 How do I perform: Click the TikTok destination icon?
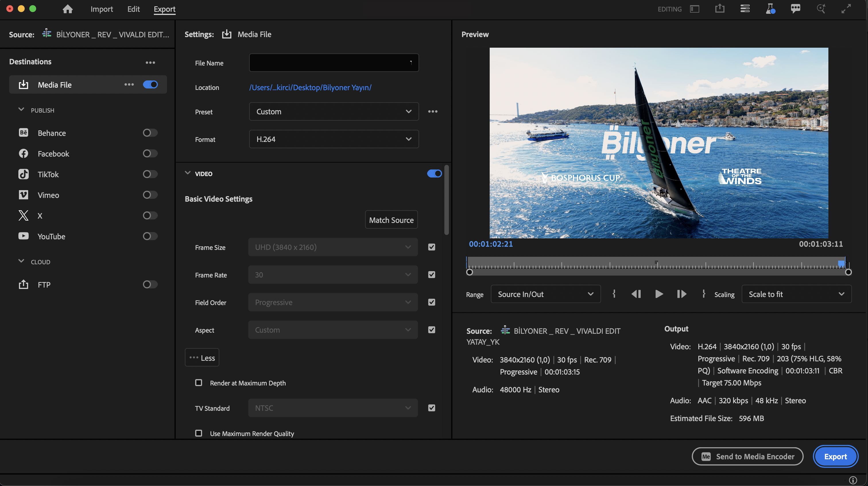(23, 174)
